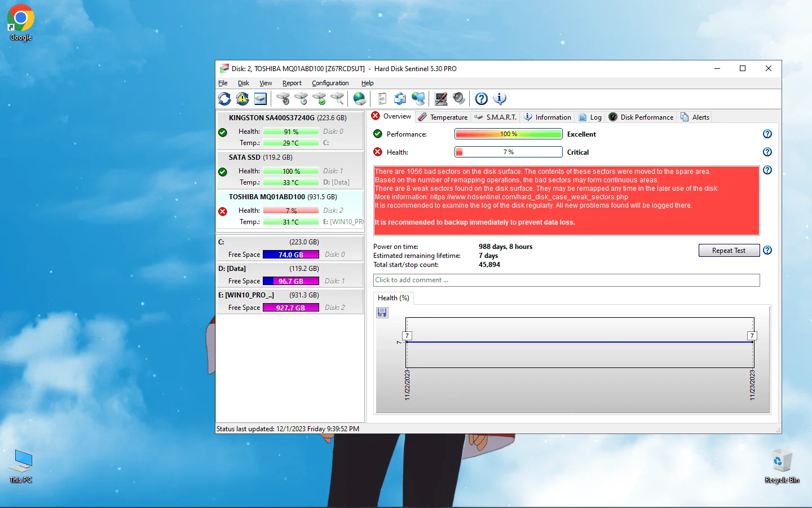Click the save floppy icon in Health graph
Image resolution: width=812 pixels, height=508 pixels.
[x=382, y=312]
